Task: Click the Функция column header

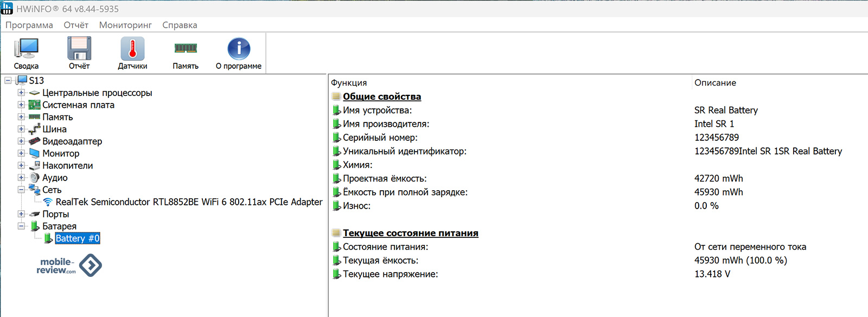Action: [x=349, y=83]
